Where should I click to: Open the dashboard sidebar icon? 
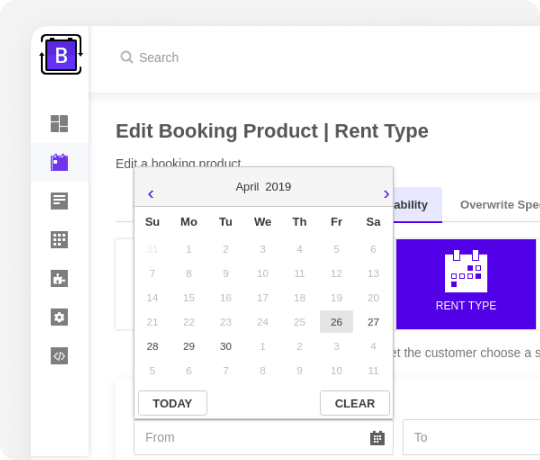pyautogui.click(x=59, y=123)
